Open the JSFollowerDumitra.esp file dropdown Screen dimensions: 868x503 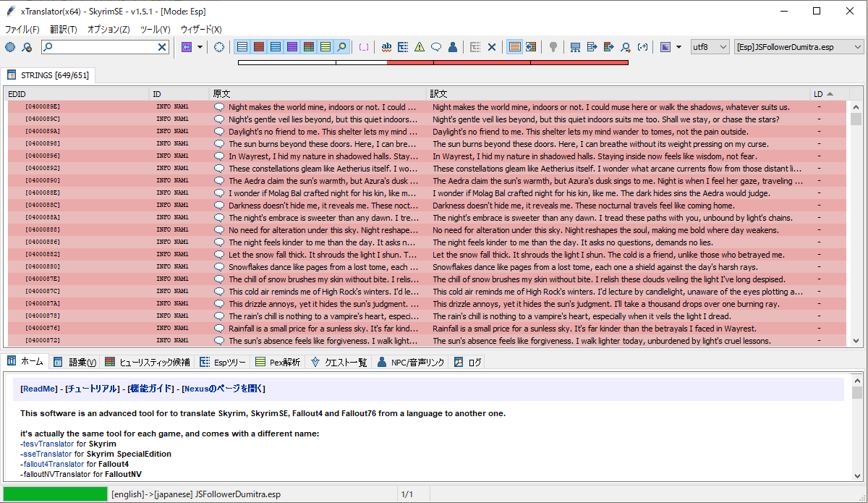[x=799, y=47]
